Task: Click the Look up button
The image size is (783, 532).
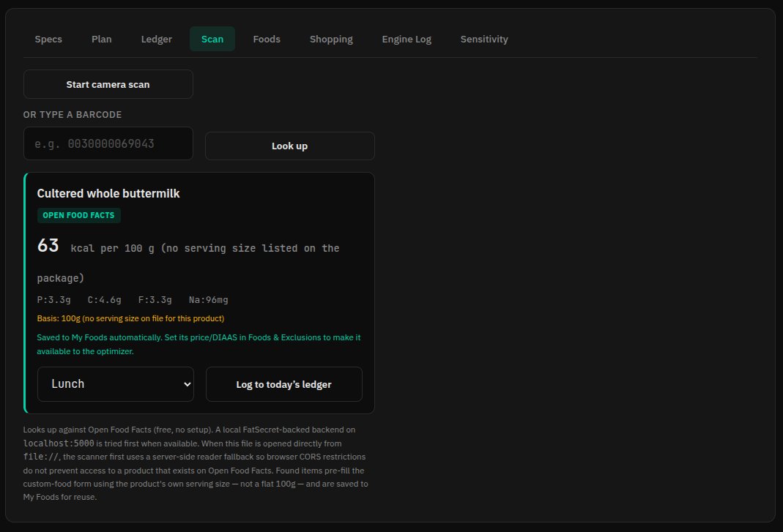Action: coord(289,146)
